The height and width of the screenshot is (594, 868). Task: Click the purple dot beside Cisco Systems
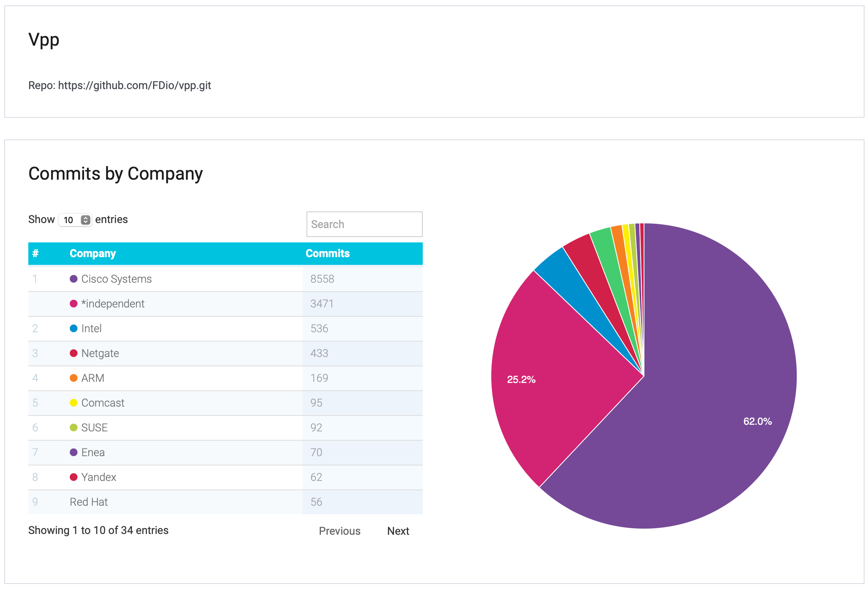coord(74,279)
